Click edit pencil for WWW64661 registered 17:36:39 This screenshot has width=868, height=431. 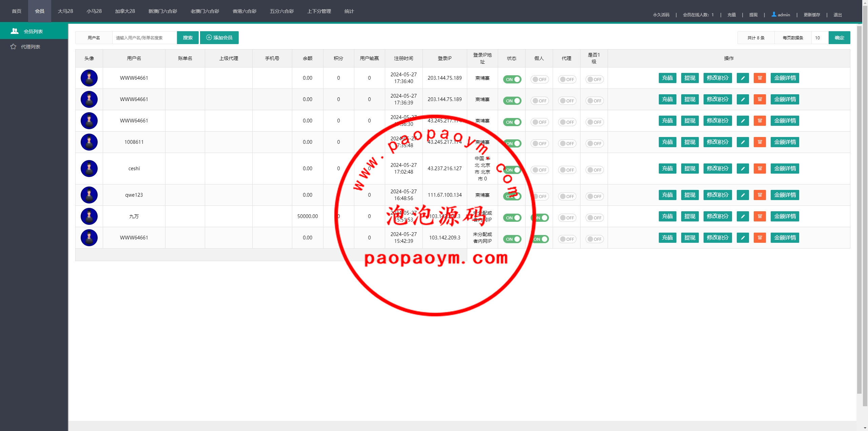[743, 99]
